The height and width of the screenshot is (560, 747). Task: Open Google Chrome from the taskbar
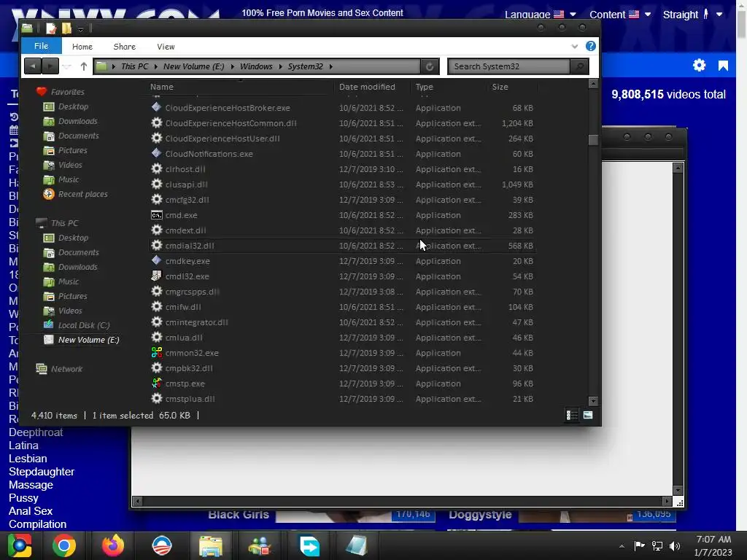pyautogui.click(x=64, y=545)
